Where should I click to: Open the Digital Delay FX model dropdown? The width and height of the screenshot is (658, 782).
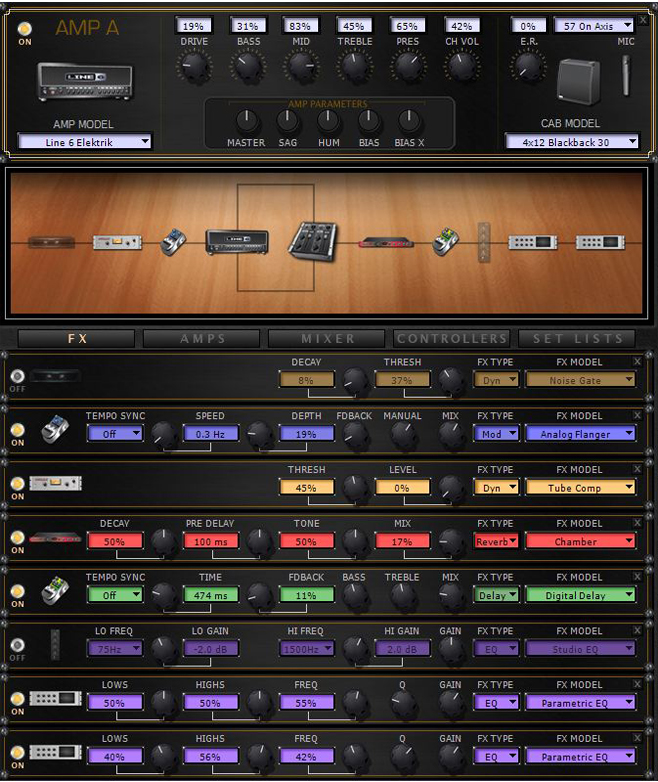(x=581, y=595)
